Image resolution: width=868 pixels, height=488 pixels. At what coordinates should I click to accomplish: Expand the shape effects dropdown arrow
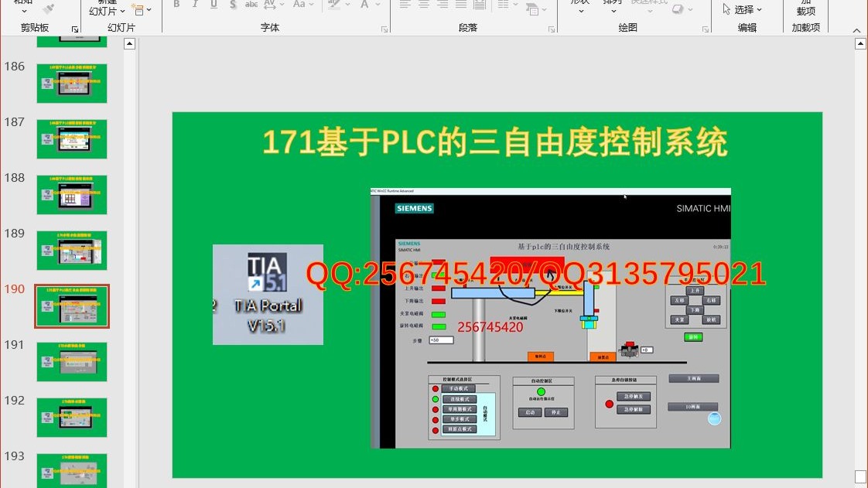coord(690,9)
